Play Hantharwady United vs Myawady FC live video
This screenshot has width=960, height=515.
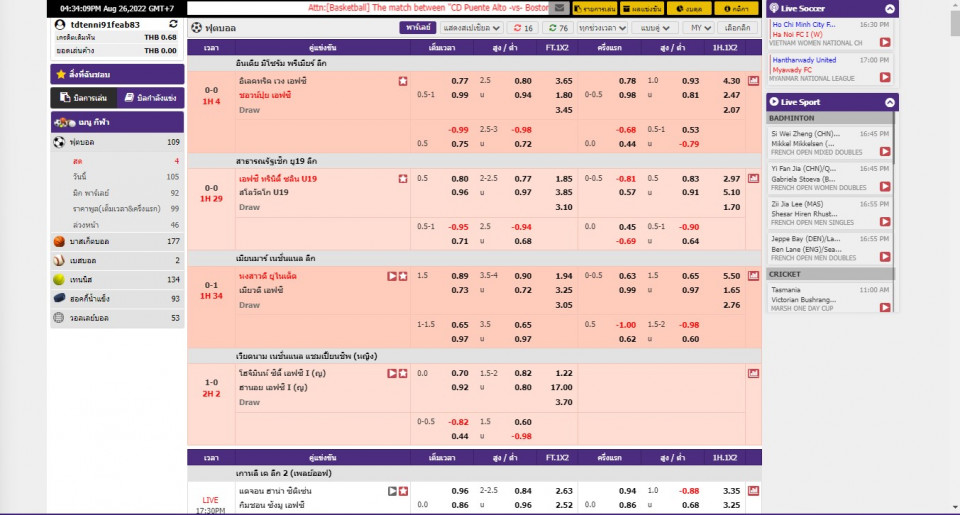pyautogui.click(x=885, y=77)
